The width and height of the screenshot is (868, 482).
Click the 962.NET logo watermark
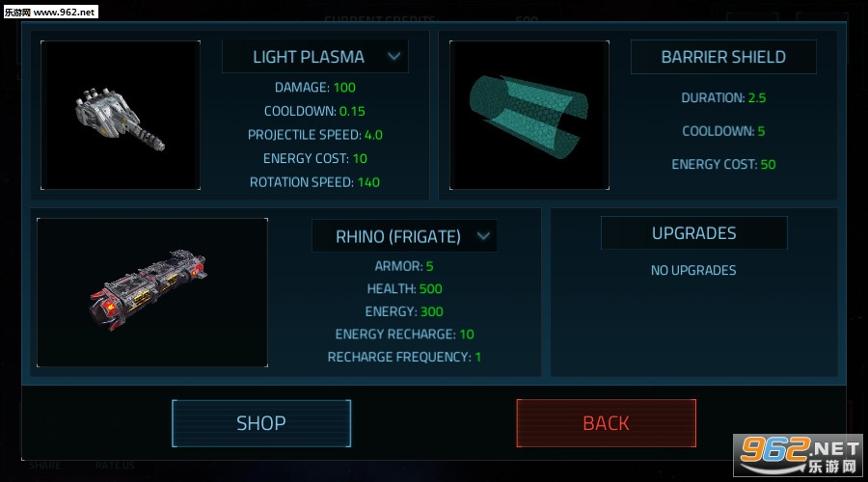(797, 452)
